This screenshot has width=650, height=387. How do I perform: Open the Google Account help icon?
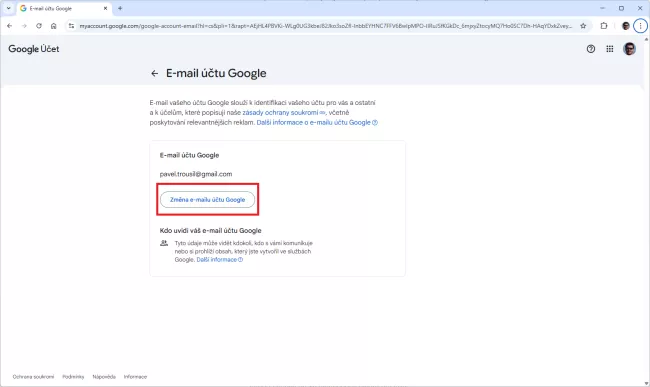click(591, 49)
